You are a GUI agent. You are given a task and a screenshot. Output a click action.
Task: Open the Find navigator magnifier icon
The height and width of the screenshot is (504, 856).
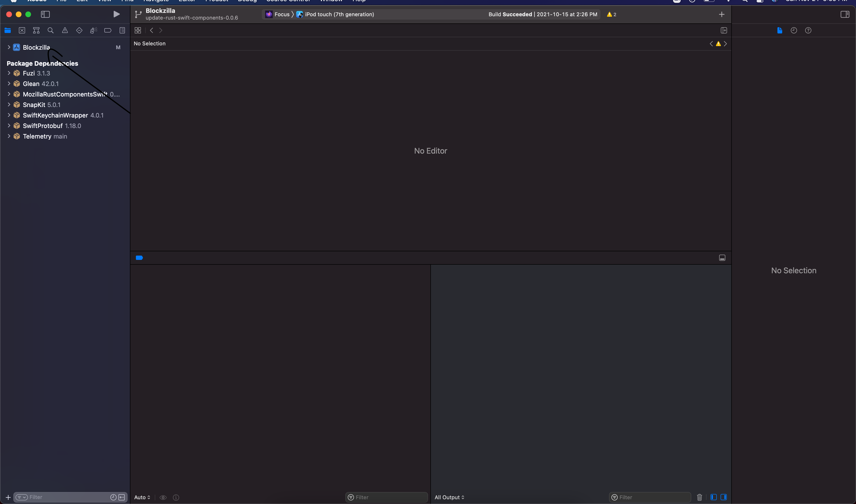click(51, 31)
